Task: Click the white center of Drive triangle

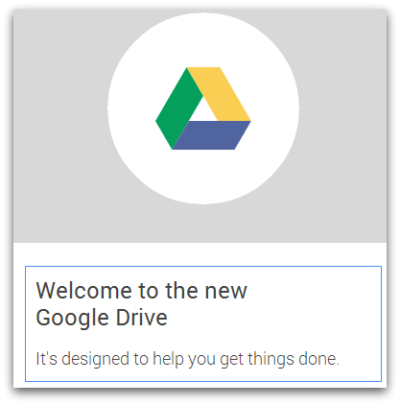Action: tap(203, 112)
